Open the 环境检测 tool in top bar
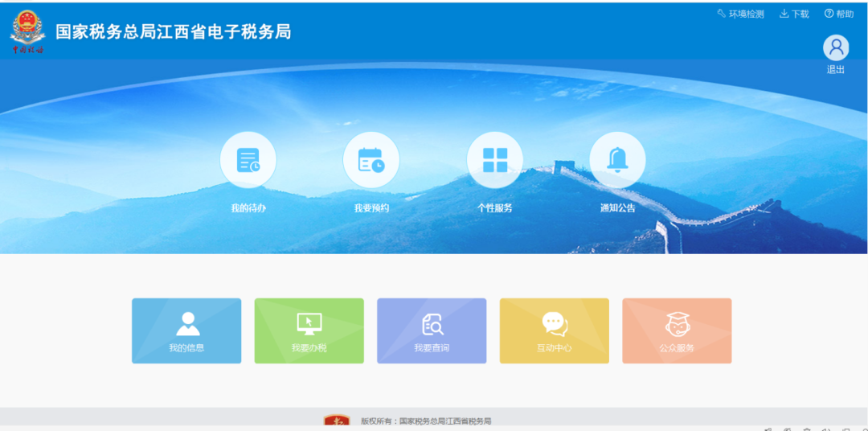Viewport: 868px width, 431px height. point(740,14)
